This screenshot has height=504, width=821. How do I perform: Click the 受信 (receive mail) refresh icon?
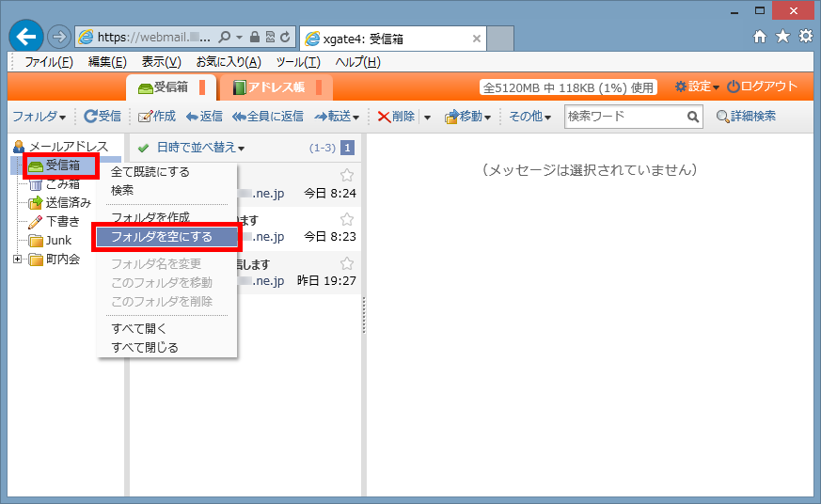pyautogui.click(x=90, y=117)
